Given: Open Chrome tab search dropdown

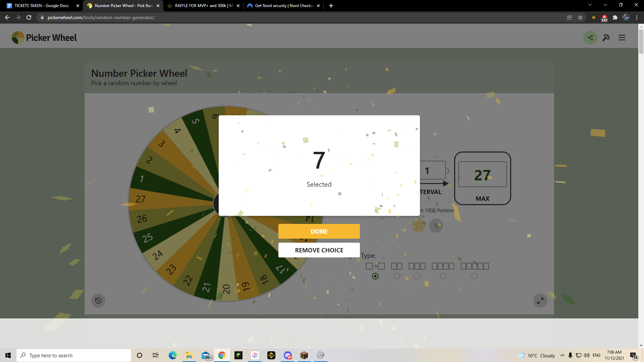Looking at the screenshot, I should [590, 5].
